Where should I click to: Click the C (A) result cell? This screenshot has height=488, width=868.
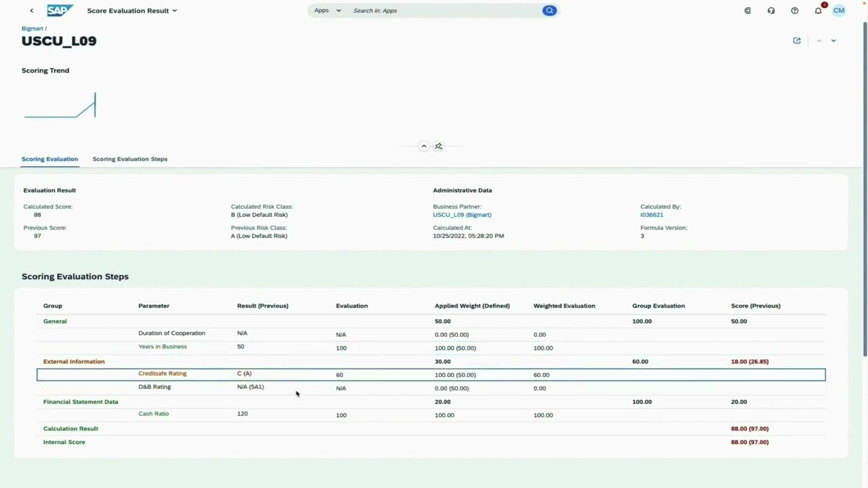tap(244, 373)
